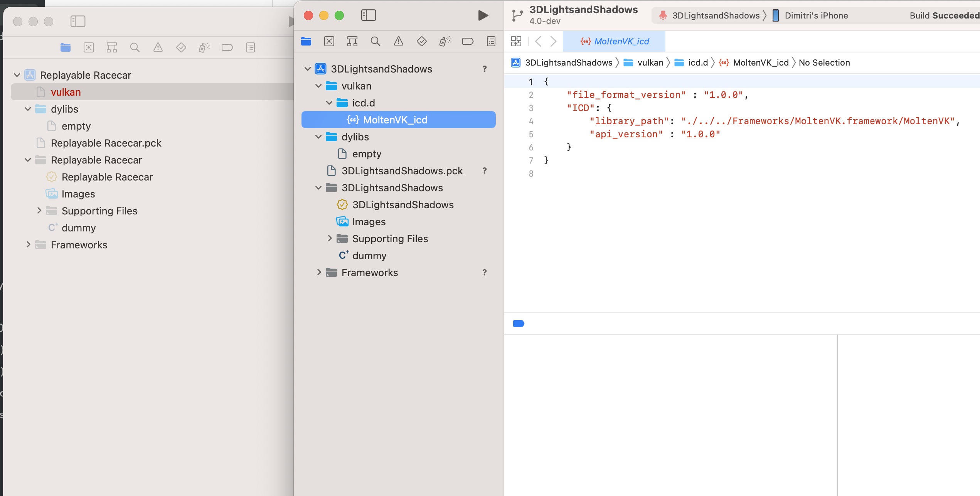This screenshot has width=980, height=496.
Task: Collapse the vulkan folder in the navigator
Action: click(318, 86)
